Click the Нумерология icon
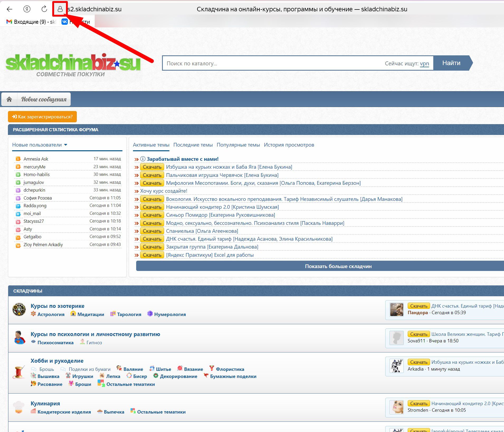 [150, 314]
